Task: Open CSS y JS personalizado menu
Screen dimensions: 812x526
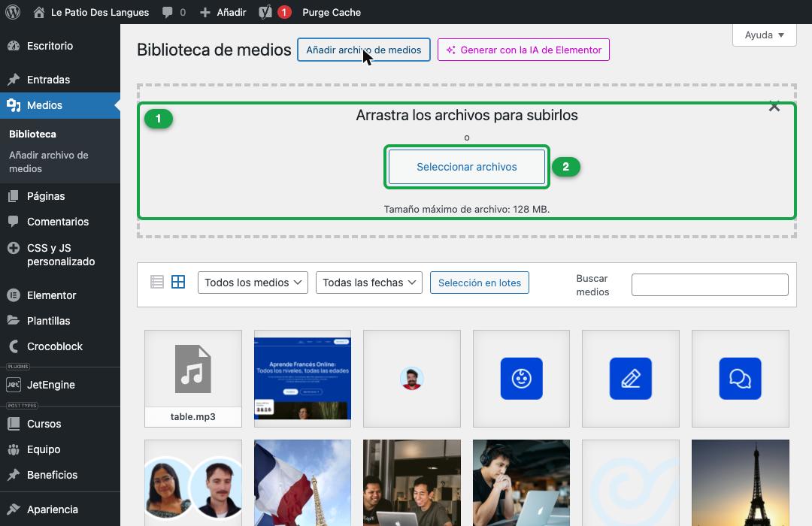Action: click(x=60, y=254)
